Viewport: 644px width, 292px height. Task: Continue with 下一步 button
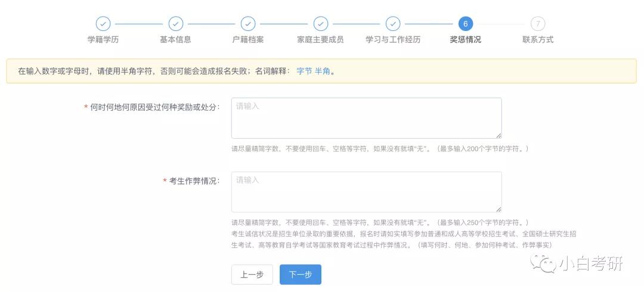tap(300, 274)
